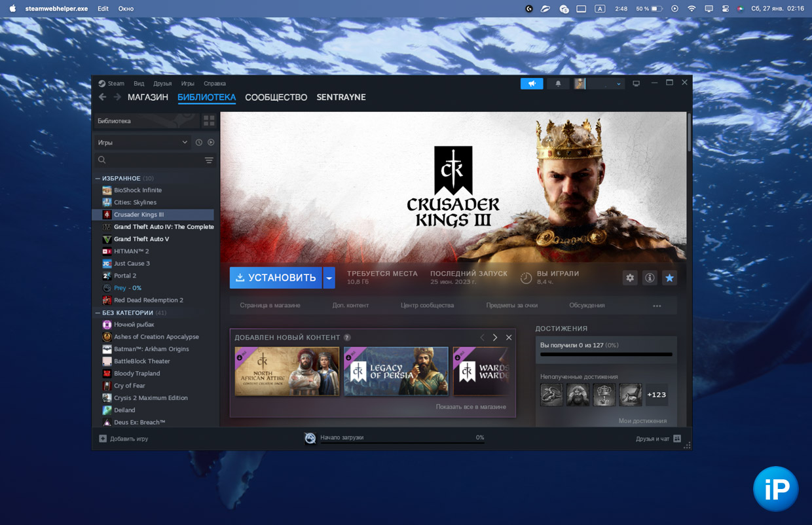Image resolution: width=812 pixels, height=525 pixels.
Task: Show next new content item
Action: (495, 338)
